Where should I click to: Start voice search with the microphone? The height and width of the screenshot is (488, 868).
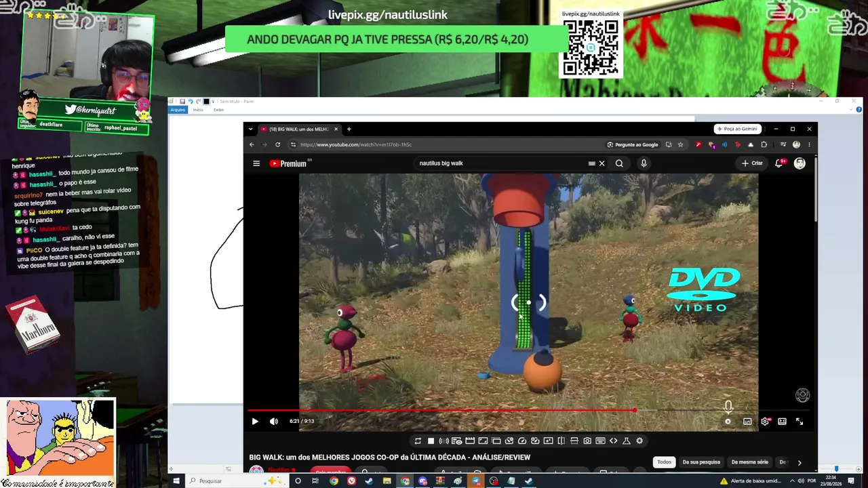click(x=644, y=163)
